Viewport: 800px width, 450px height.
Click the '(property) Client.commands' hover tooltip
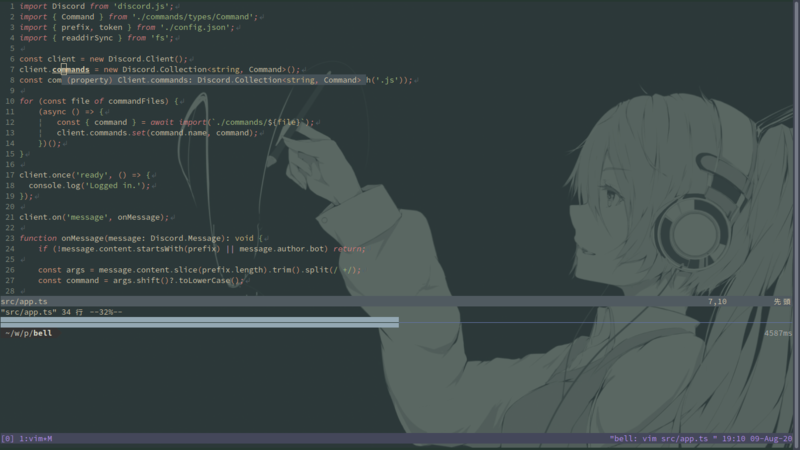[x=213, y=80]
